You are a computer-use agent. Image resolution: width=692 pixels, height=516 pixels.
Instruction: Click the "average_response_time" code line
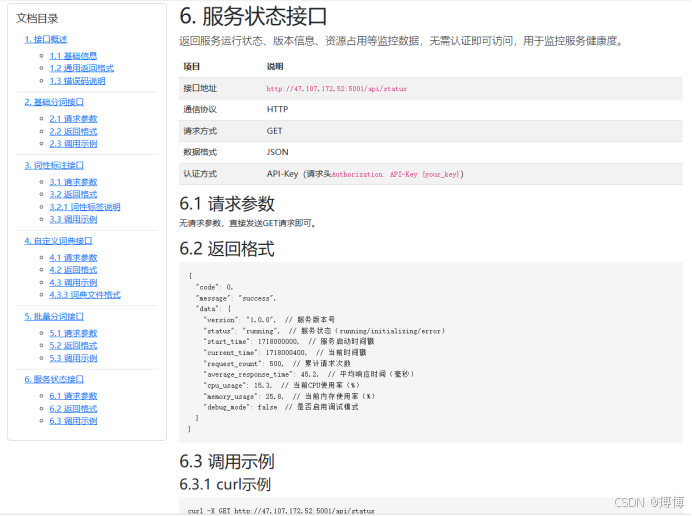(x=308, y=374)
